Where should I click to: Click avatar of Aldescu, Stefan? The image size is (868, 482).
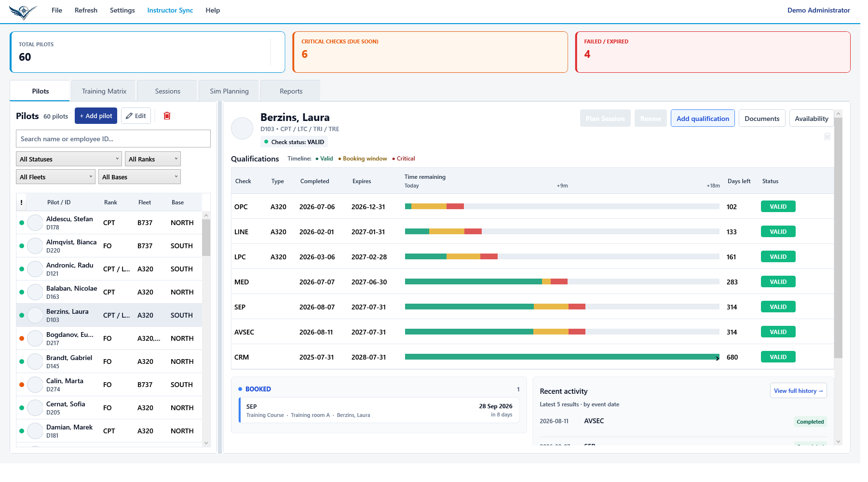(35, 223)
